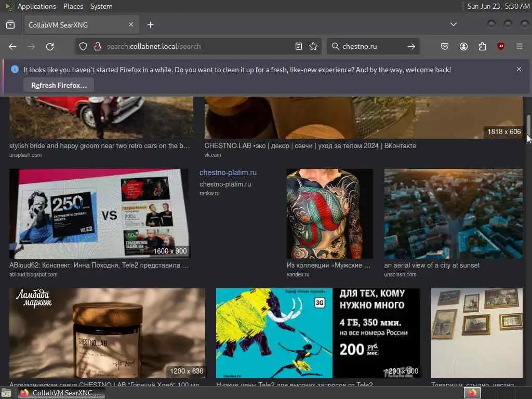Close the CollabVM SearXNG tab
This screenshot has width=532, height=399.
131,24
